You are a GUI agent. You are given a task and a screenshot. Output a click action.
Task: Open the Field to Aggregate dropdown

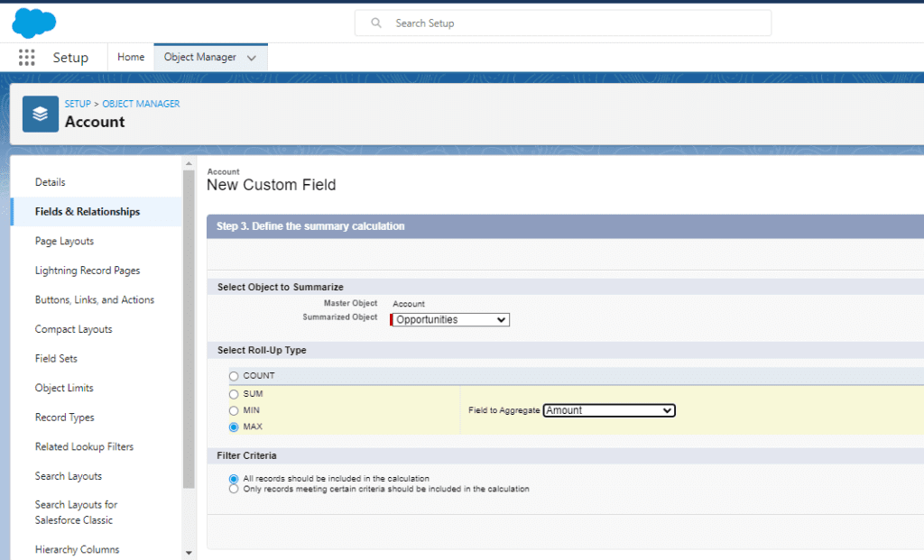[x=609, y=410]
